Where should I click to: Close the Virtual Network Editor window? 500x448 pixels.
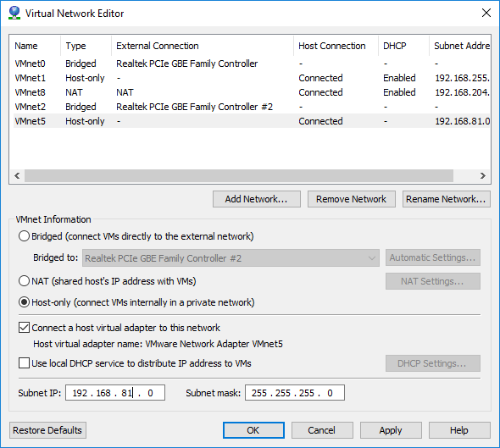(x=486, y=13)
